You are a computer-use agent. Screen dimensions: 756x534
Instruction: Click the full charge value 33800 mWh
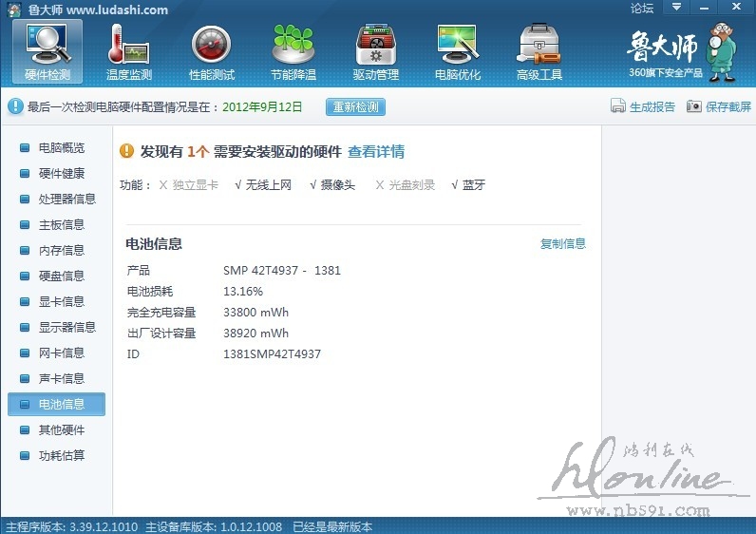point(256,312)
